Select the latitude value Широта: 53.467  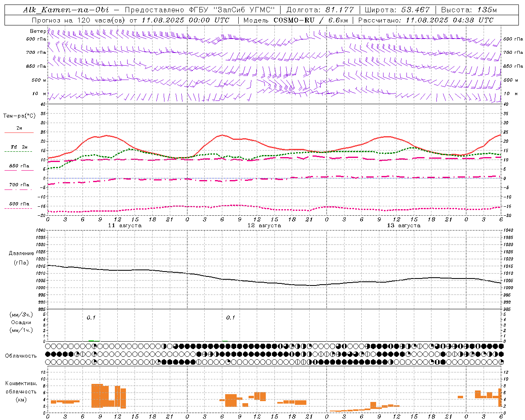(x=397, y=10)
